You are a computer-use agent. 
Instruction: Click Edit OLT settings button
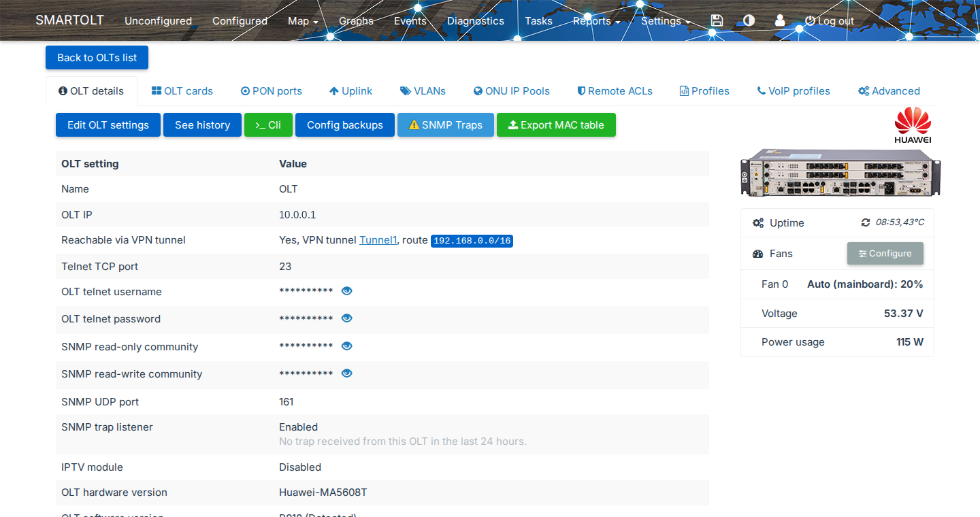coord(108,125)
